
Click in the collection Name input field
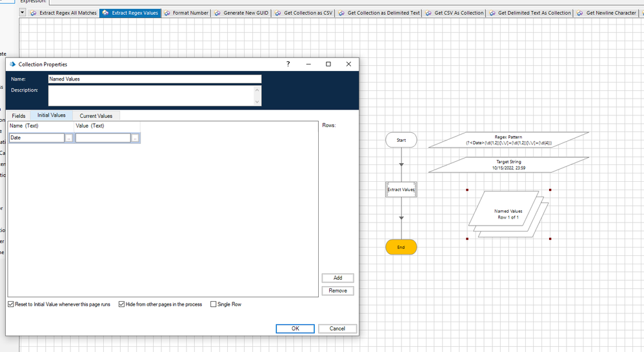tap(155, 79)
